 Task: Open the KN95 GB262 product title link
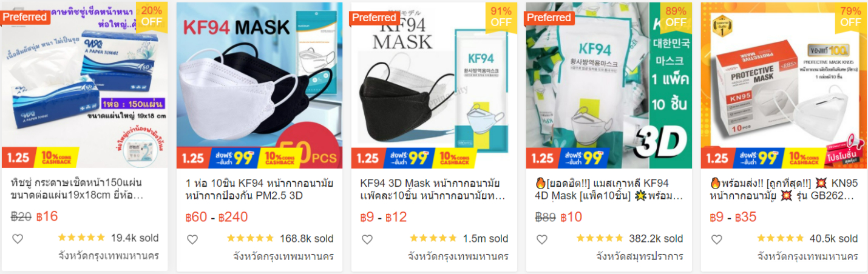coord(784,189)
